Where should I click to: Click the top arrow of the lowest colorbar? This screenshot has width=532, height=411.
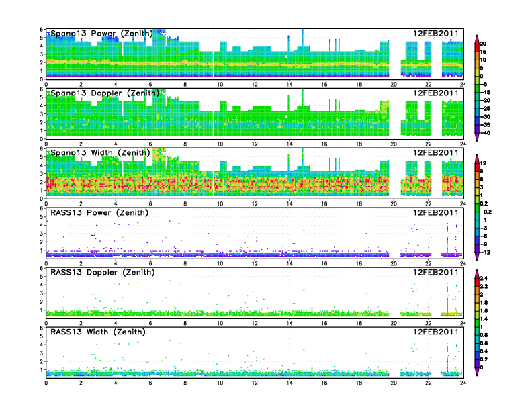click(476, 277)
